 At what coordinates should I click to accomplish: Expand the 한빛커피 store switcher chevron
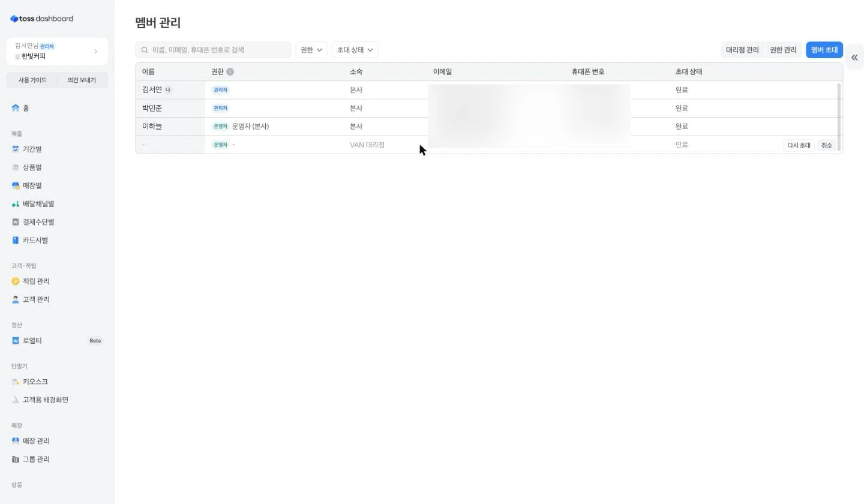[x=96, y=52]
